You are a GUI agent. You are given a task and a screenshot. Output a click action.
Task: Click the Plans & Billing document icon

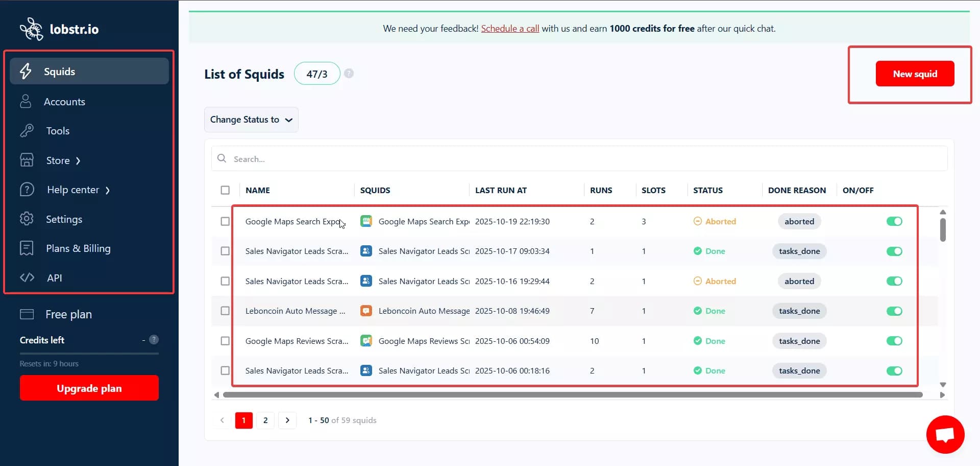[x=27, y=248]
